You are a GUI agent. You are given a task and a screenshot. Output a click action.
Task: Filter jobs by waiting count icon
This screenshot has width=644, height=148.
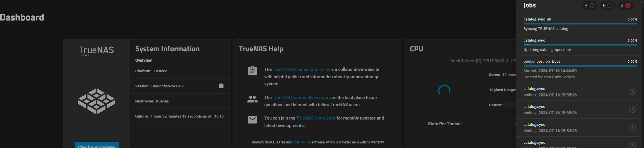pos(607,6)
